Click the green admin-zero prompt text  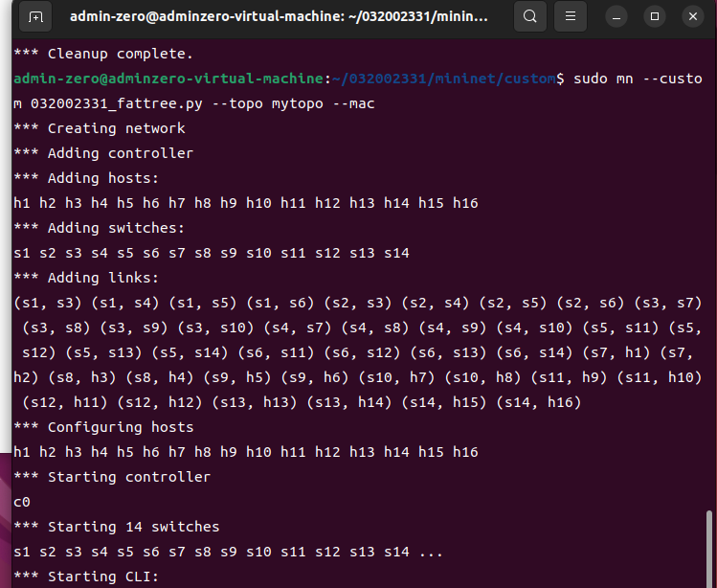click(x=168, y=79)
